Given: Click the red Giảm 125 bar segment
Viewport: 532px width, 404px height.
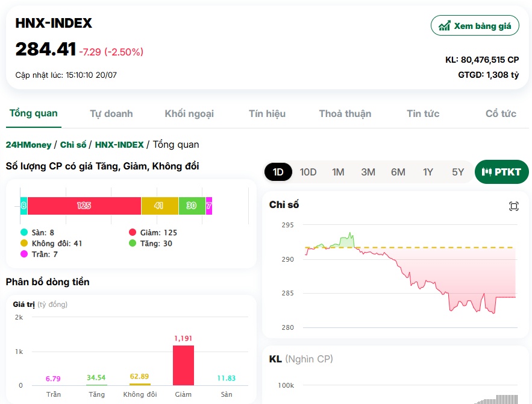Looking at the screenshot, I should coord(84,206).
